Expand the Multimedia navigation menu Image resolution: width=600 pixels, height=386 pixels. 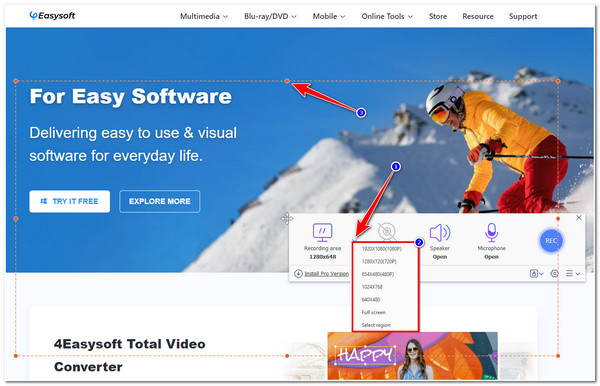point(204,16)
